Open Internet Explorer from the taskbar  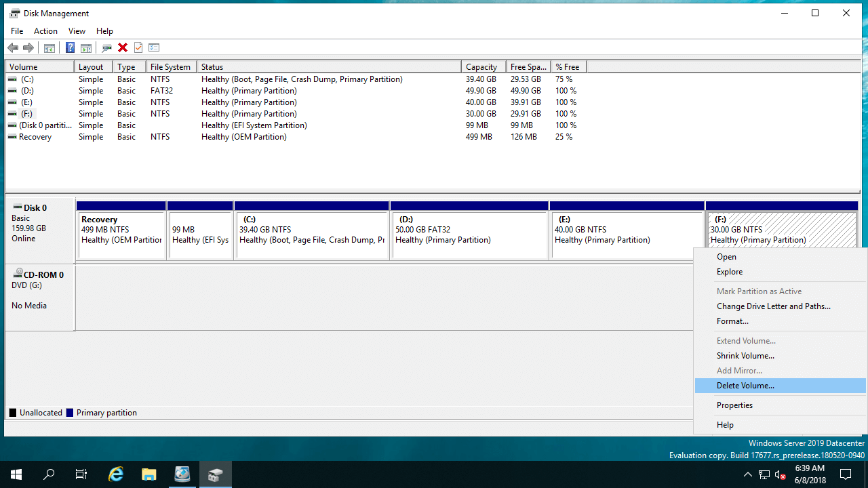tap(116, 474)
